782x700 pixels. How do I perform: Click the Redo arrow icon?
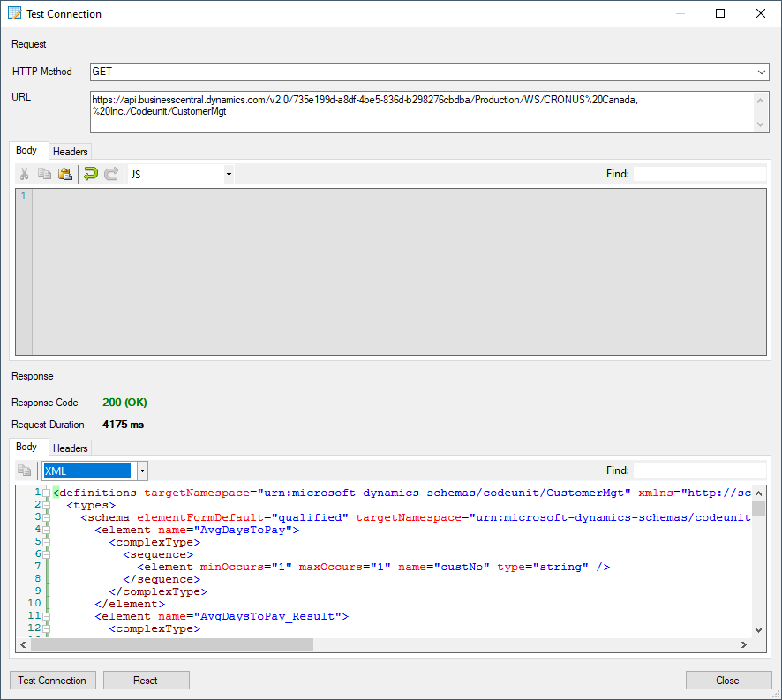tap(111, 173)
